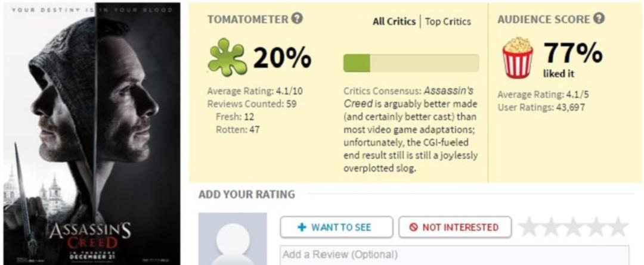Viewport: 644px width, 265px height.
Task: Switch to the Top Critics tab
Action: (x=448, y=21)
